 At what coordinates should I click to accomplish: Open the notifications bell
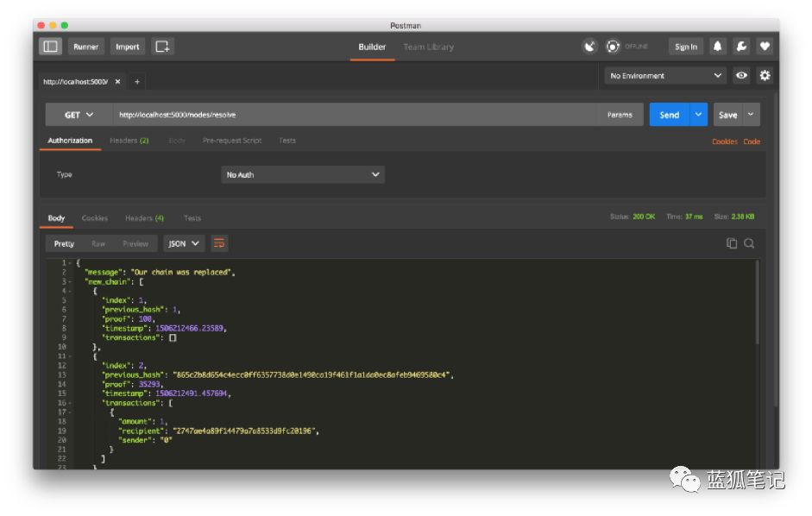coord(717,47)
